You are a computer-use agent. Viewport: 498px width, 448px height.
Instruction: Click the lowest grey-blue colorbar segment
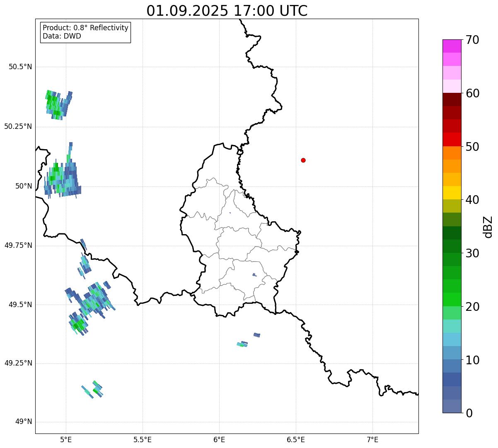click(x=452, y=406)
